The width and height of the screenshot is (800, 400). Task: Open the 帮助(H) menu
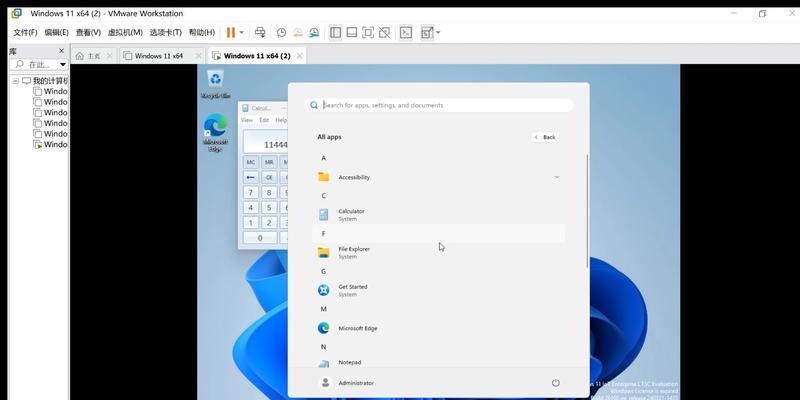point(202,33)
